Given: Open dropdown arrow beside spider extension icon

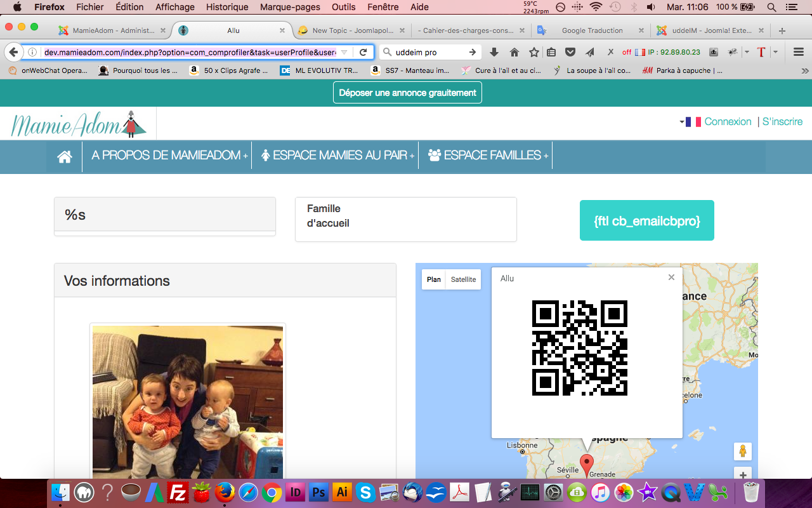Looking at the screenshot, I should [x=746, y=52].
